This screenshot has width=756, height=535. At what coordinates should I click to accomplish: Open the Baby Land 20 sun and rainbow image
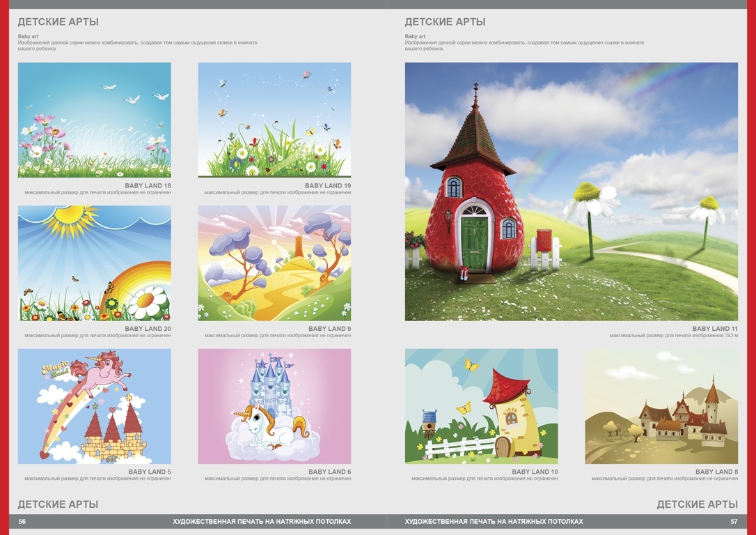[x=94, y=263]
